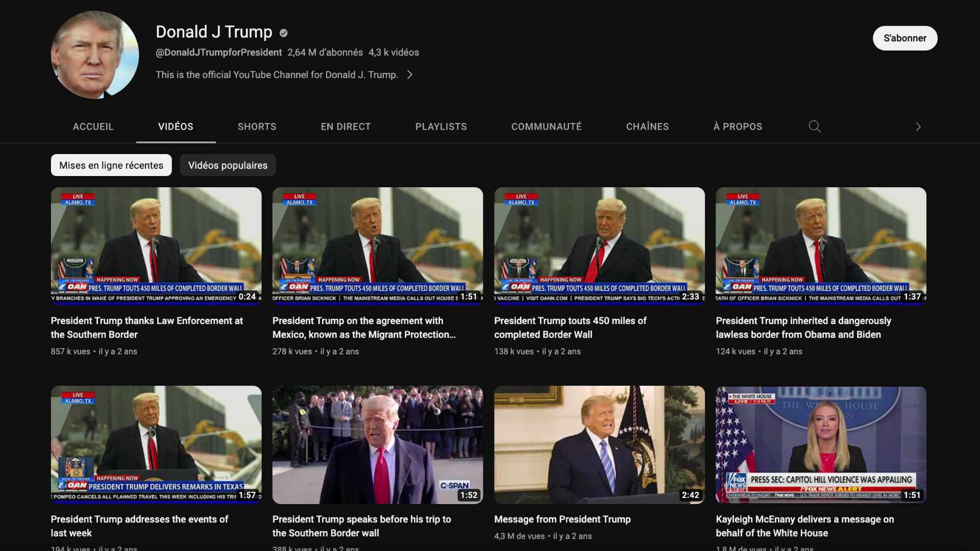Select the 'Mises en ligne récentes' filter chip

pyautogui.click(x=111, y=165)
